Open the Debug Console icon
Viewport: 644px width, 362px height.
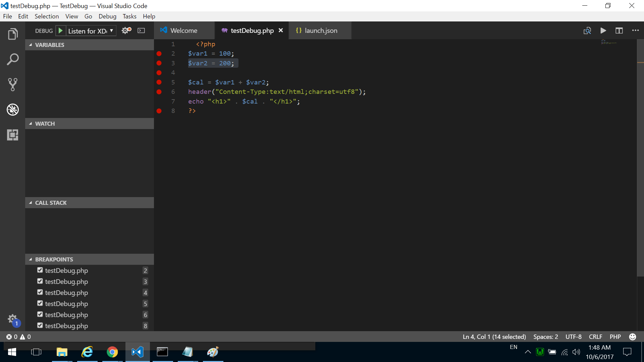point(142,31)
